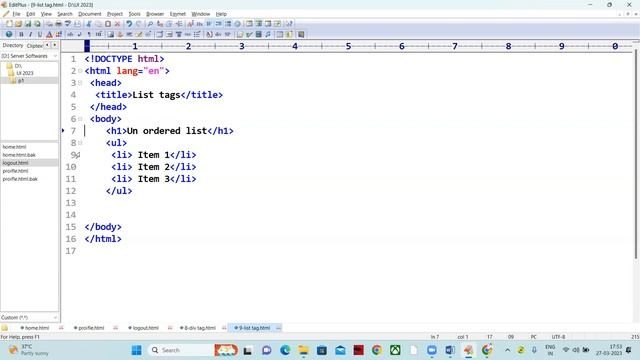Viewport: 640px width, 360px height.
Task: Select logout.html in the file list
Action: (15, 163)
